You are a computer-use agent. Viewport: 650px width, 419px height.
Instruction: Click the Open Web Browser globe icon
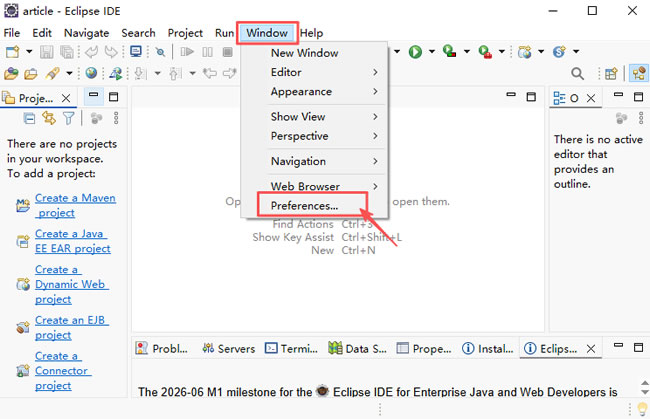pos(92,74)
